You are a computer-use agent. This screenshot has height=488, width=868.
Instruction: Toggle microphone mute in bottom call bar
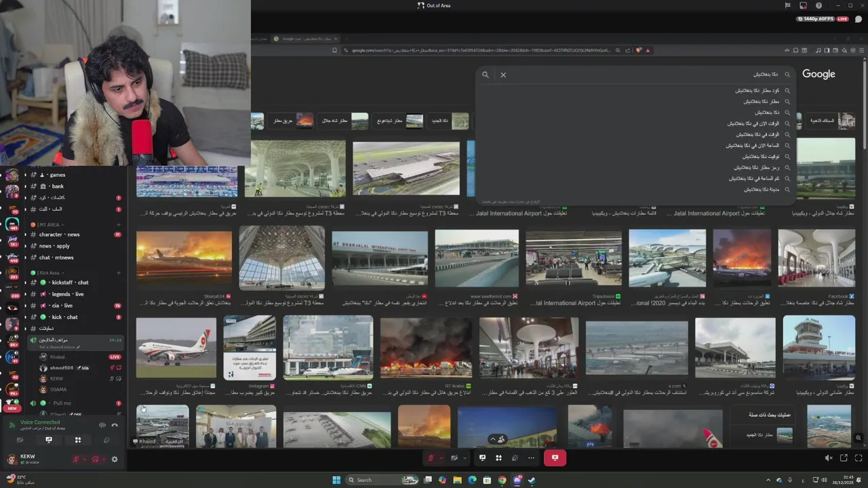[x=430, y=457]
